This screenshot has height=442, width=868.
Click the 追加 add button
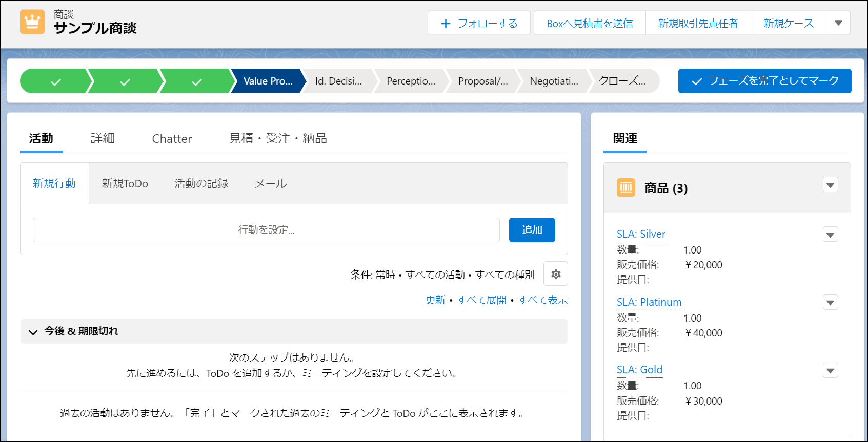(532, 230)
